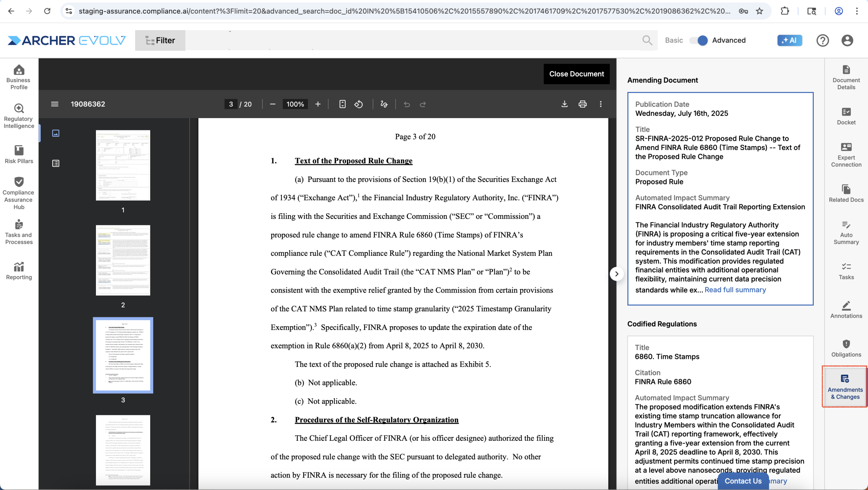This screenshot has width=868, height=490.
Task: Click the PDF redo icon
Action: pos(423,104)
